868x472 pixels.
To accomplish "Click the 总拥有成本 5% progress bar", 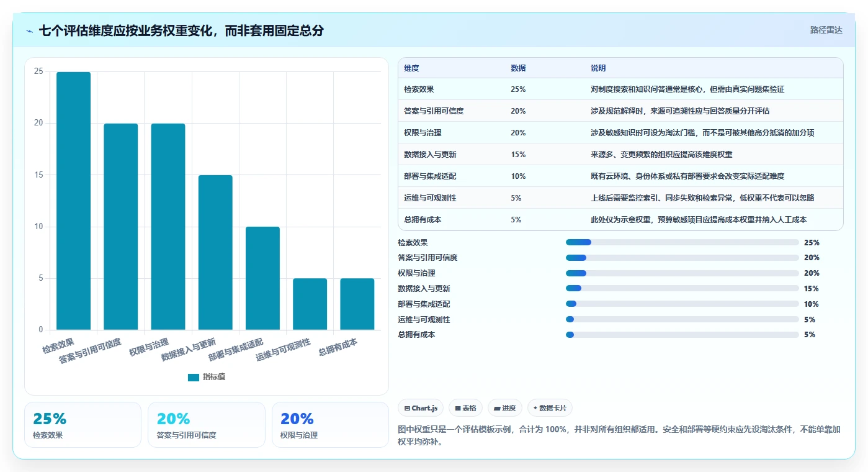I will (x=682, y=335).
